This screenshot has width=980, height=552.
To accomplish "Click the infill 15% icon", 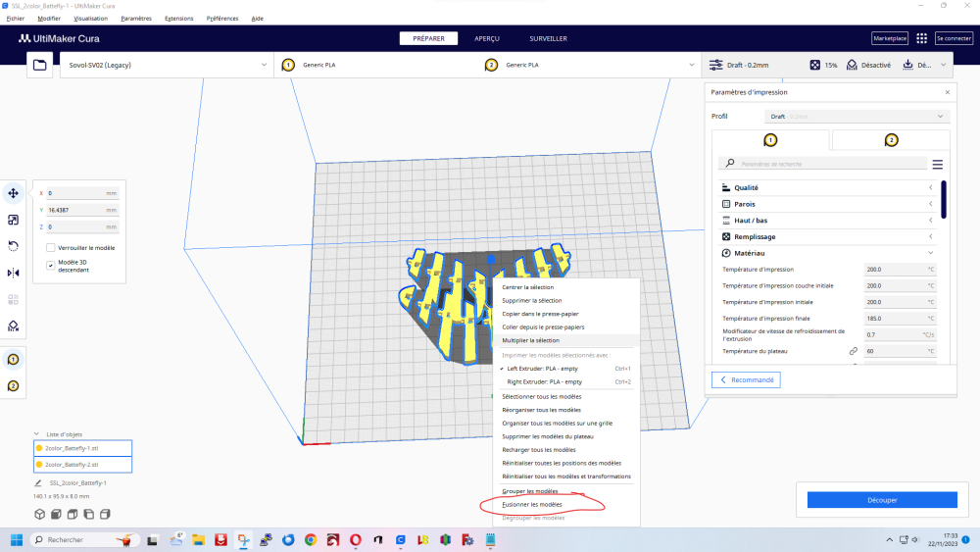I will tap(815, 65).
